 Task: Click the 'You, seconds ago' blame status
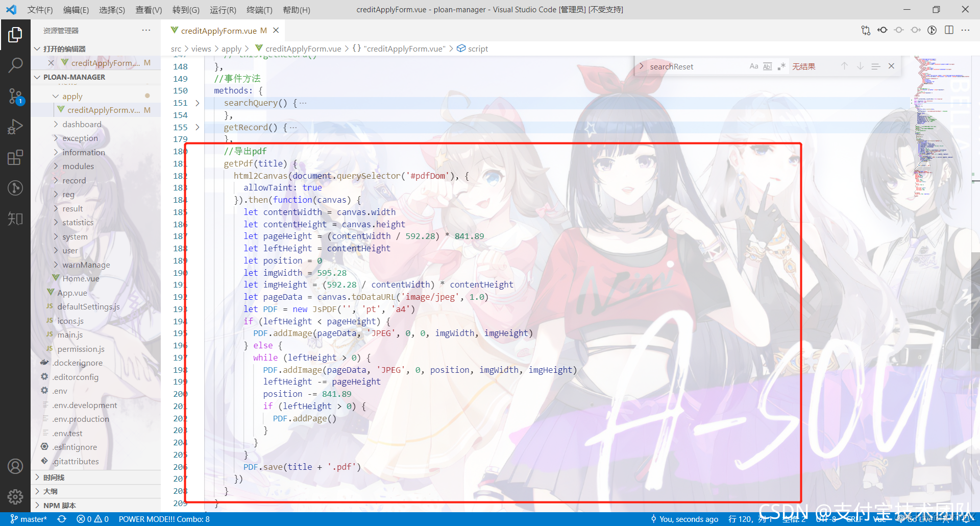pos(684,519)
